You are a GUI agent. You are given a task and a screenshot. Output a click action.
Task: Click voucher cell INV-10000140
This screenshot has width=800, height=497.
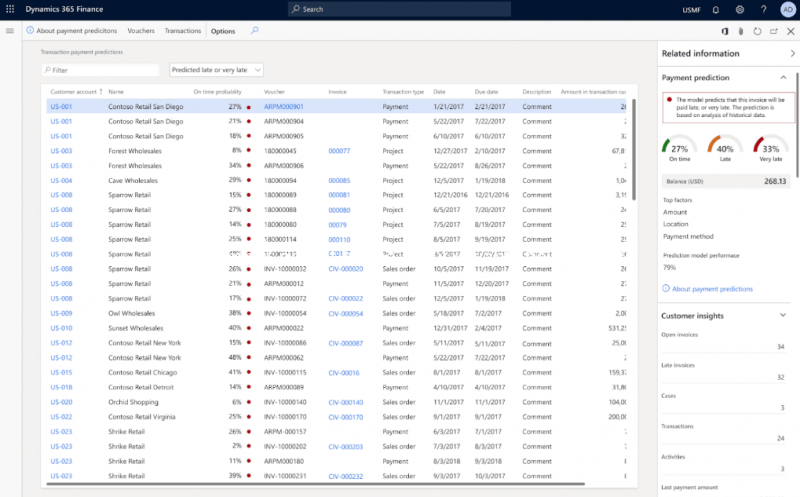click(285, 402)
